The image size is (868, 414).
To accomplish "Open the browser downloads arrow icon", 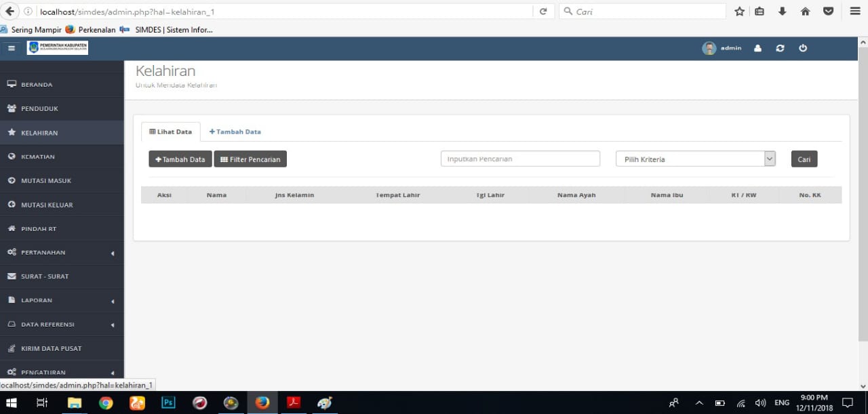I will (783, 12).
